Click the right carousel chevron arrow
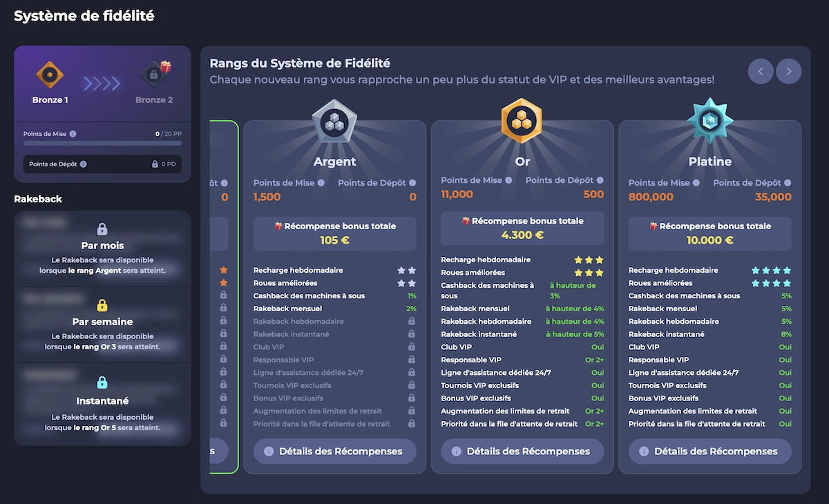 (788, 71)
